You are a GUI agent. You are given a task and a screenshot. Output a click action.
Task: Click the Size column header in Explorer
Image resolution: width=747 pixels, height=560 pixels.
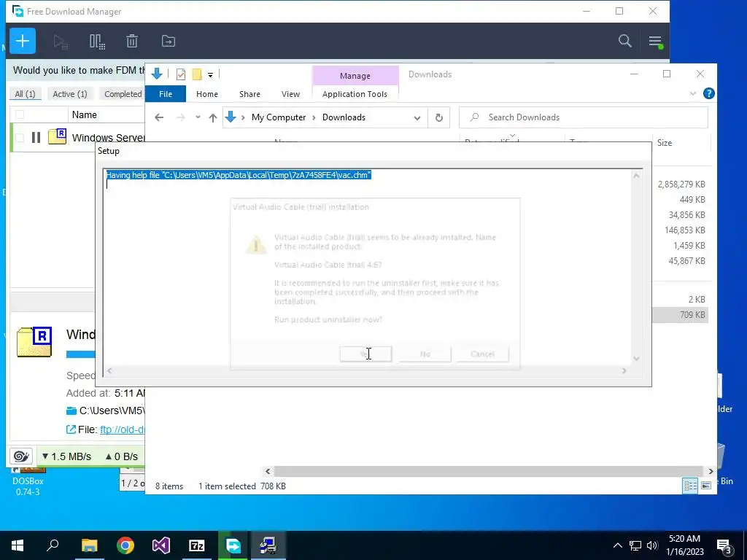[665, 143]
